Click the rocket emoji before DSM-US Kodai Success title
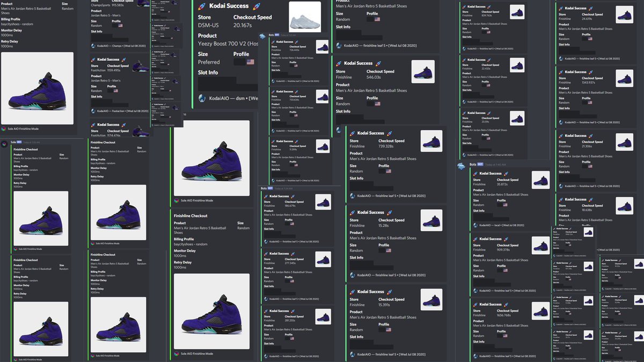 (x=201, y=6)
